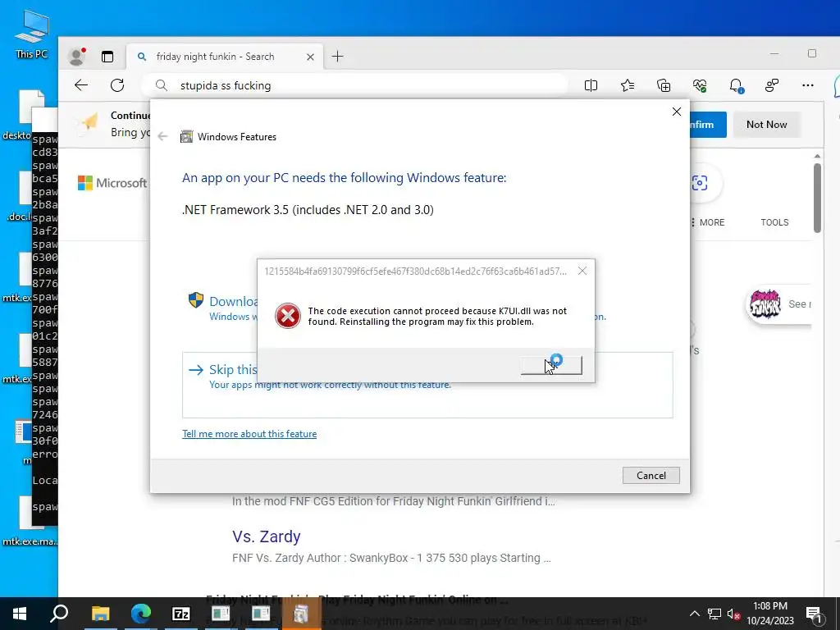The width and height of the screenshot is (840, 630).
Task: Click the red error icon in dialog
Action: 288,316
